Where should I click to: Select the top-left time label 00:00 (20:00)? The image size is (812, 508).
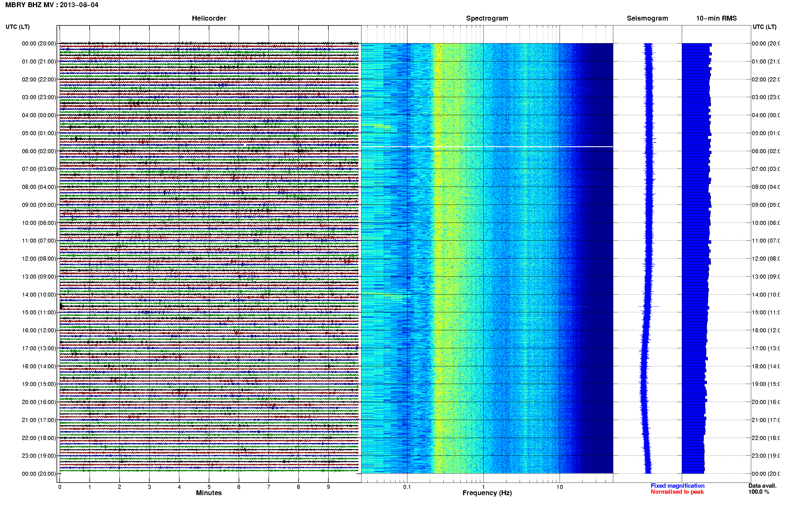coord(39,43)
